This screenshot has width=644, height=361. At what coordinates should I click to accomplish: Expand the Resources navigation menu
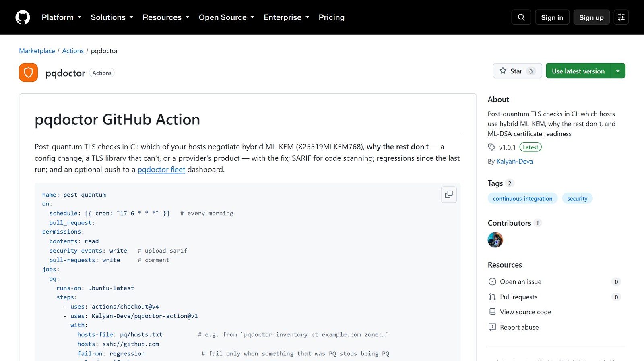(166, 17)
